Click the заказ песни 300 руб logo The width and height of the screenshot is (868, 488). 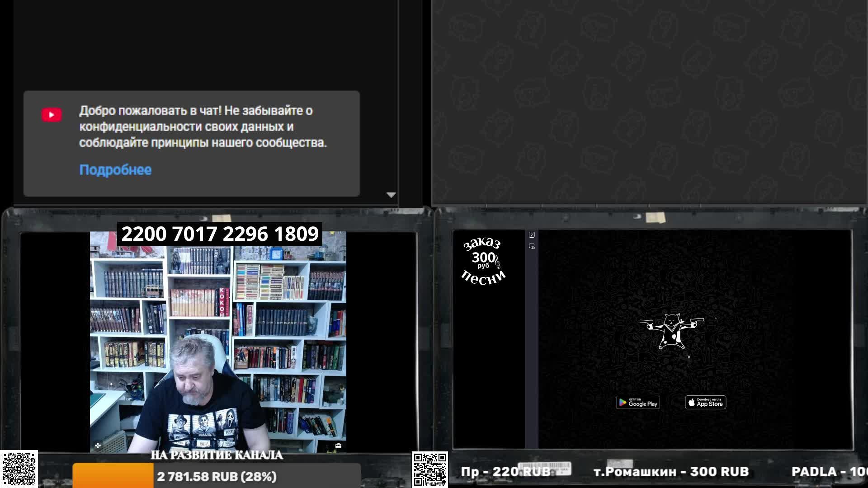pos(483,262)
